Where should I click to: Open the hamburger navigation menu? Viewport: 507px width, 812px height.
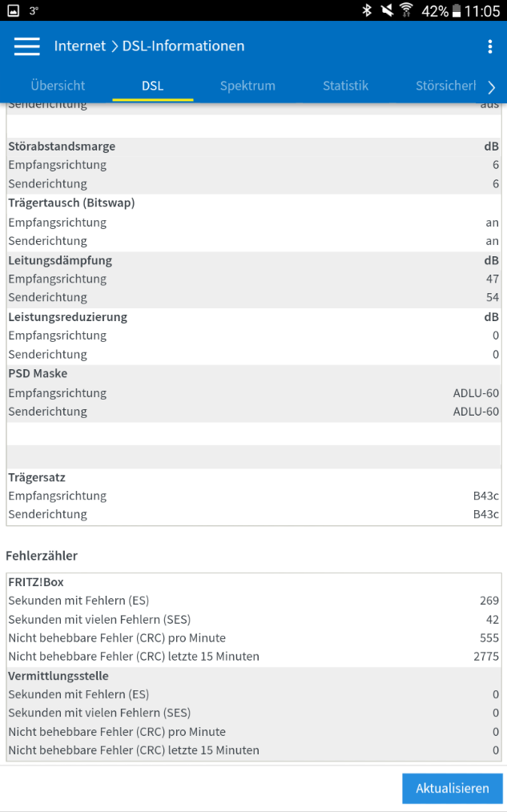coord(27,46)
